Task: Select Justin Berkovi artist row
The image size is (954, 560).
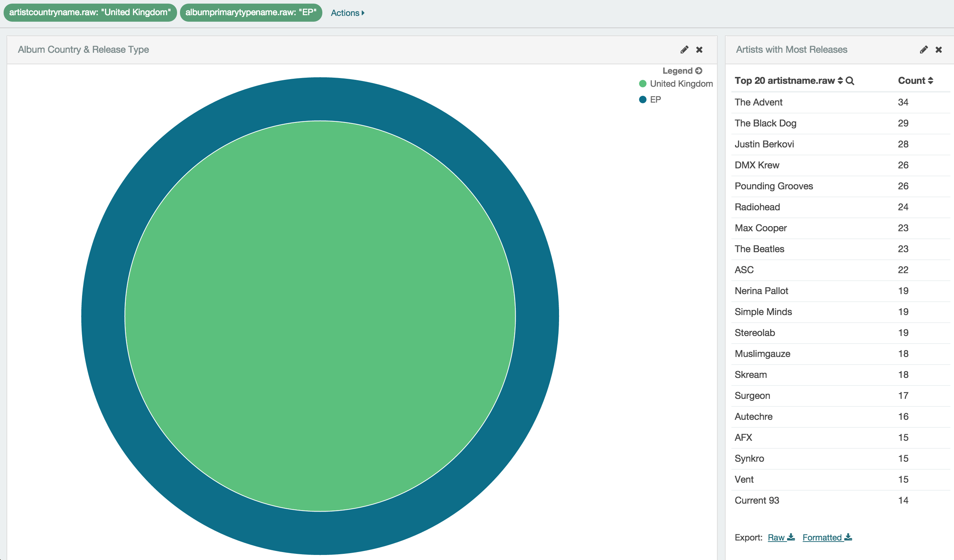Action: (841, 144)
